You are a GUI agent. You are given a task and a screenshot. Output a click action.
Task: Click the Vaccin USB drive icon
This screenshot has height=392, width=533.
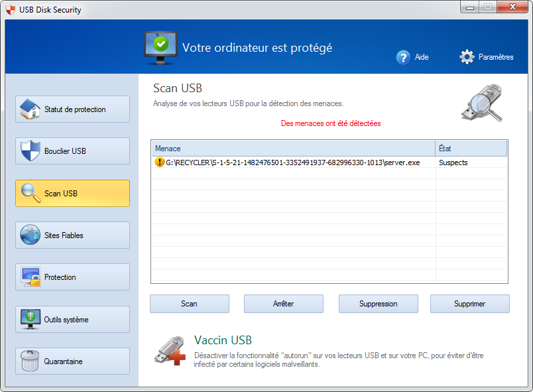(x=169, y=350)
